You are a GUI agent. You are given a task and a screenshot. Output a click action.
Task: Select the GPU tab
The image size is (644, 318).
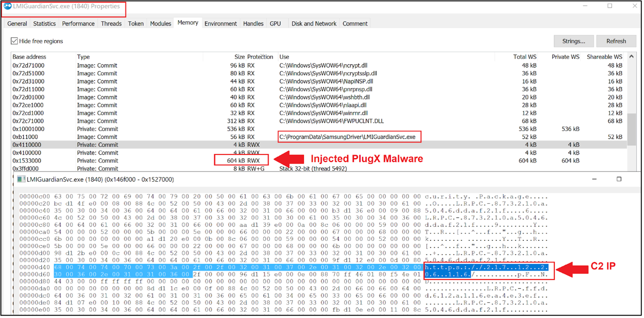275,23
